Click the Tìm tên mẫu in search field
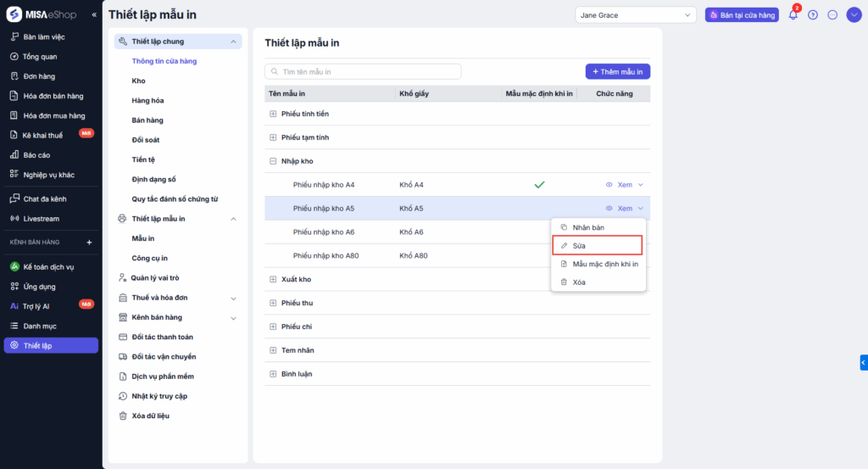 coord(363,72)
